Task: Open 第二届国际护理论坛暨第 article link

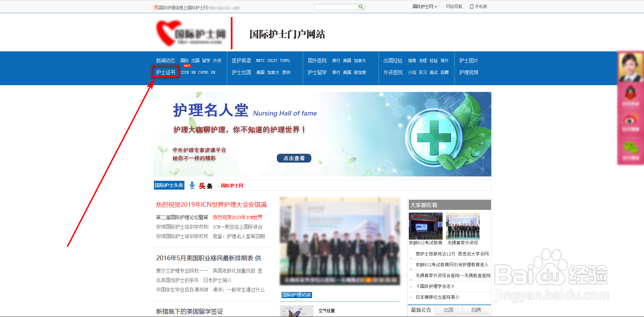Action: pyautogui.click(x=182, y=217)
